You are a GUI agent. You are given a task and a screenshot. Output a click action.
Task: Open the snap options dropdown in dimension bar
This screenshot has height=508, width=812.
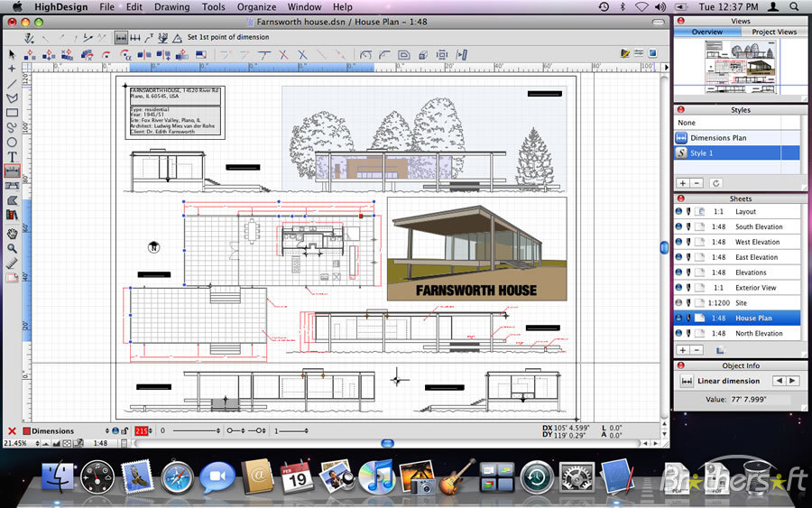pyautogui.click(x=30, y=38)
